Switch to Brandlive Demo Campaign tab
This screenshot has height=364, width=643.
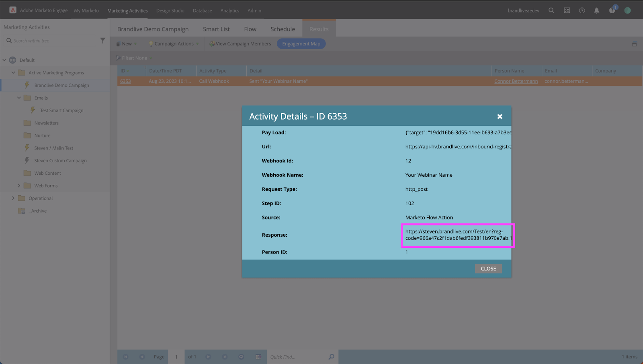tap(153, 29)
